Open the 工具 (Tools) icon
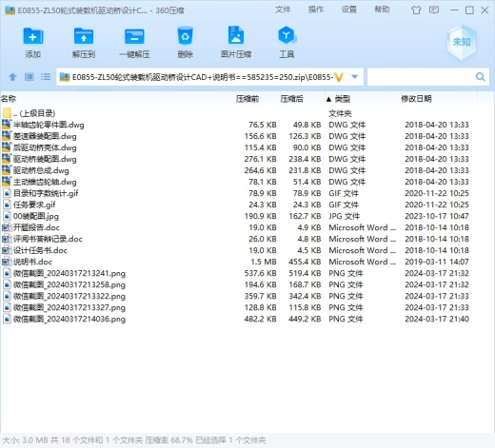Image resolution: width=495 pixels, height=448 pixels. click(287, 35)
